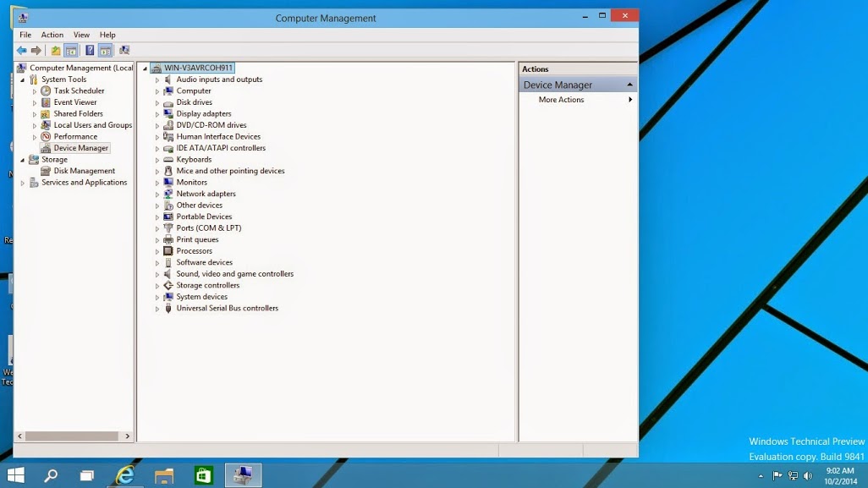Expand the Ports (COM & LPT) node
The width and height of the screenshot is (868, 488).
157,228
